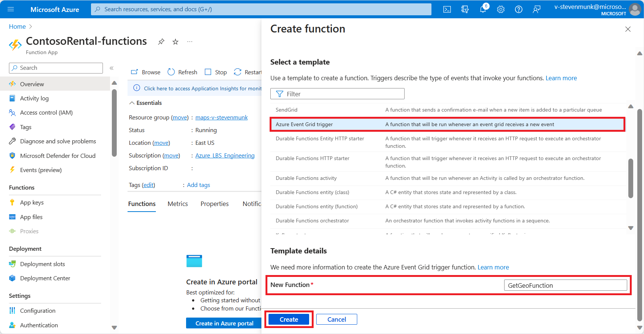Switch to the Functions tab
The width and height of the screenshot is (644, 334).
(142, 204)
